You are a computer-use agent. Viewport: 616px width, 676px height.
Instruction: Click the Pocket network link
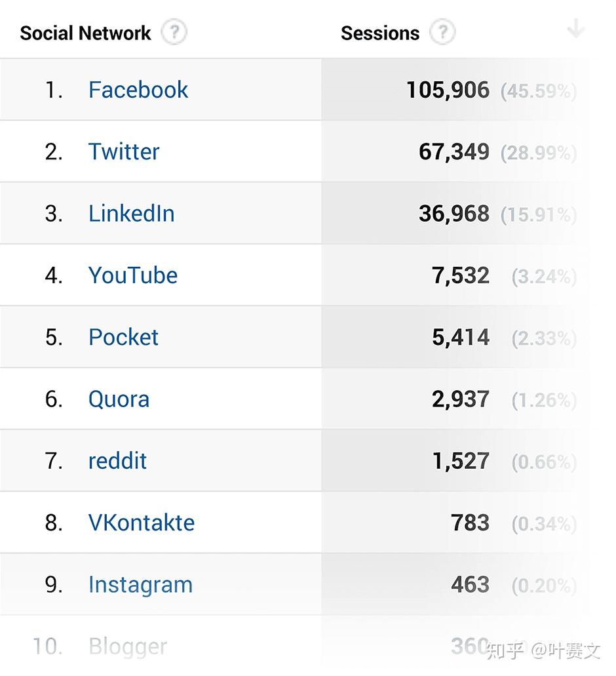pyautogui.click(x=123, y=337)
